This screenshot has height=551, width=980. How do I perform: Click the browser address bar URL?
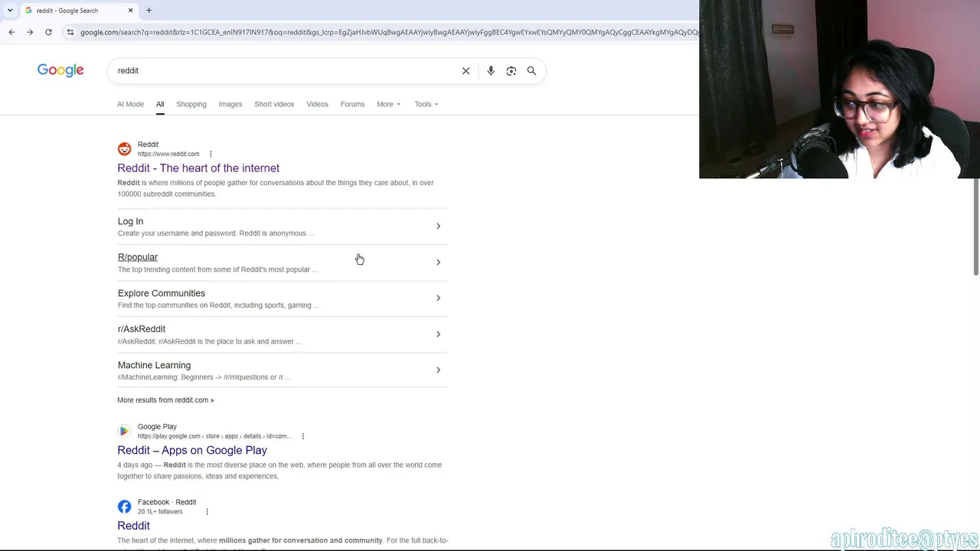[x=388, y=32]
